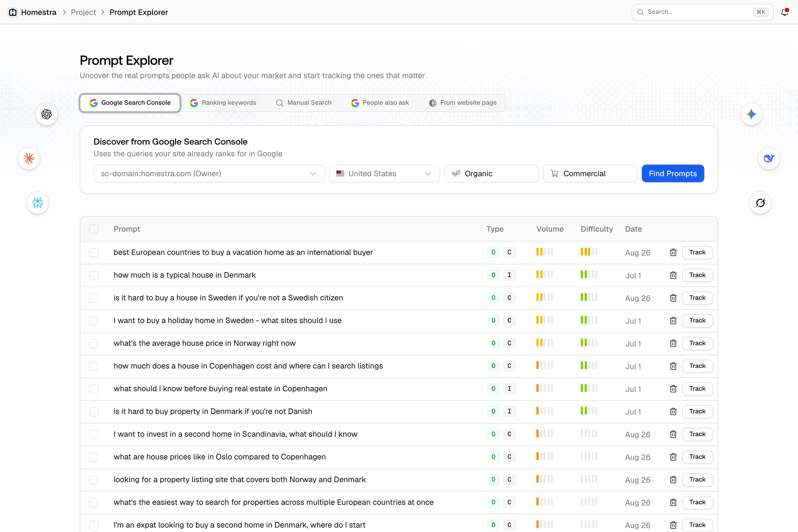Screen dimensions: 798x532
Task: Switch to Ranking keywords tab
Action: (223, 103)
